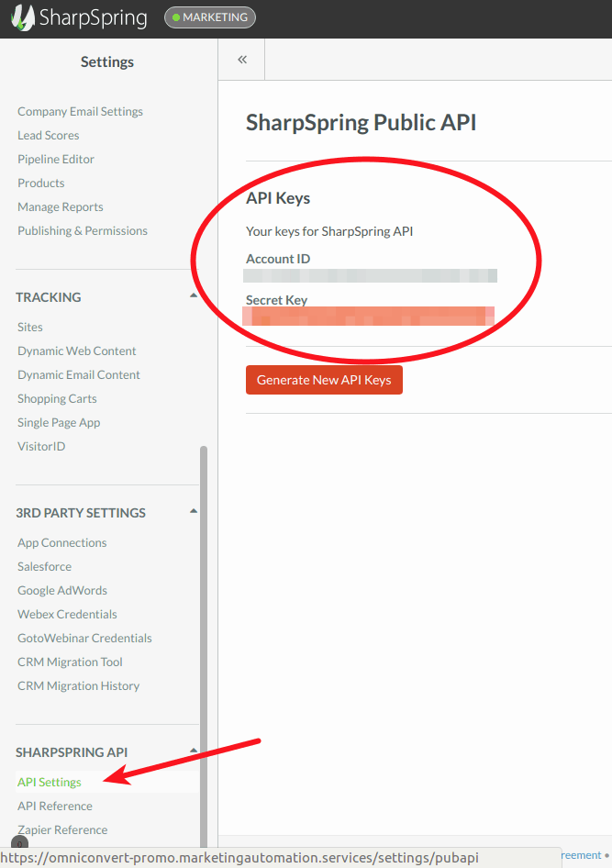Open the CRM Migration Tool

[x=70, y=662]
